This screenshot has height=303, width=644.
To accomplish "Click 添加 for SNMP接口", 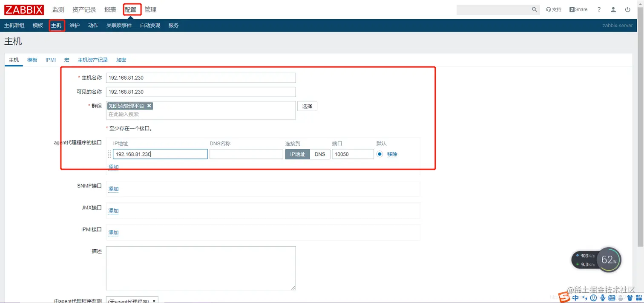I will [114, 189].
